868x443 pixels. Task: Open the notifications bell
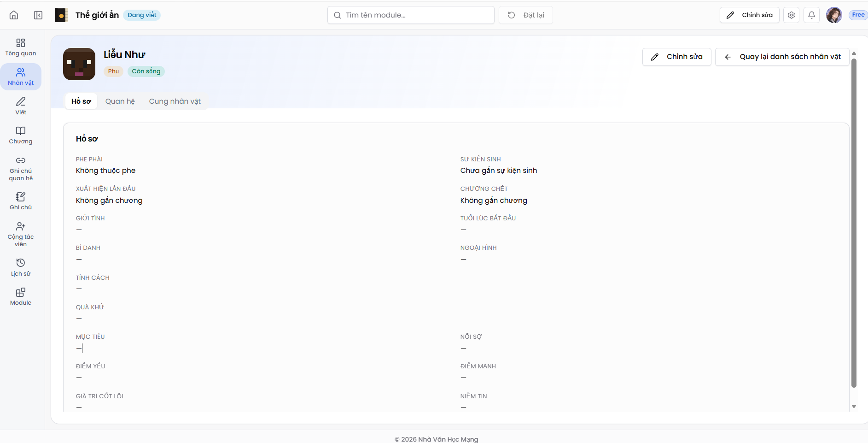(x=811, y=15)
